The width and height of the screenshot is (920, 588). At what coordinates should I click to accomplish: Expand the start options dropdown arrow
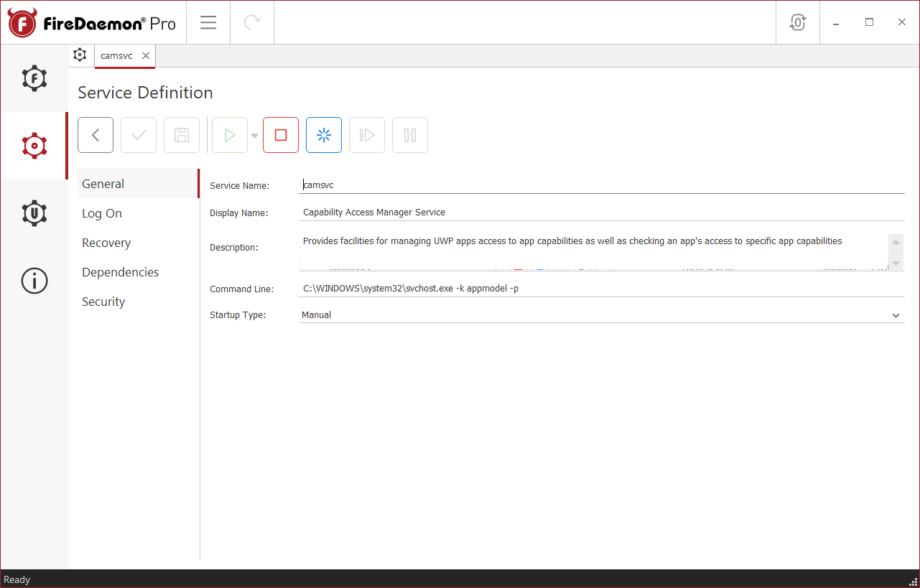[x=254, y=136]
